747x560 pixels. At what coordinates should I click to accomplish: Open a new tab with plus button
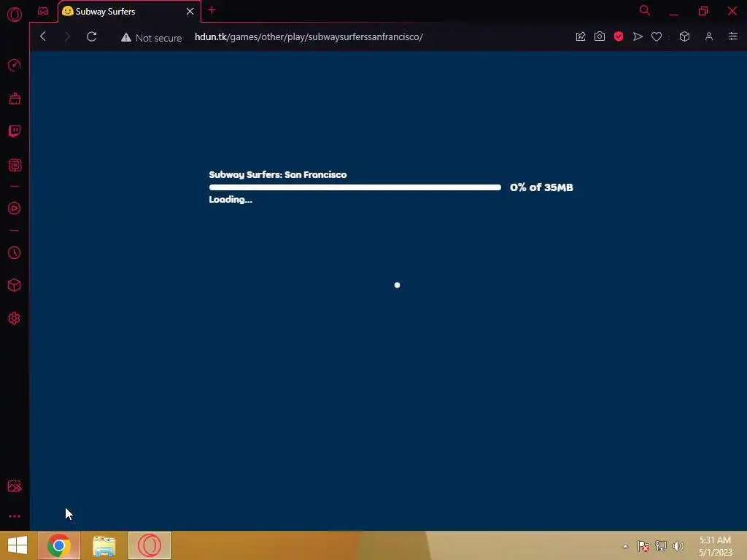(x=212, y=10)
